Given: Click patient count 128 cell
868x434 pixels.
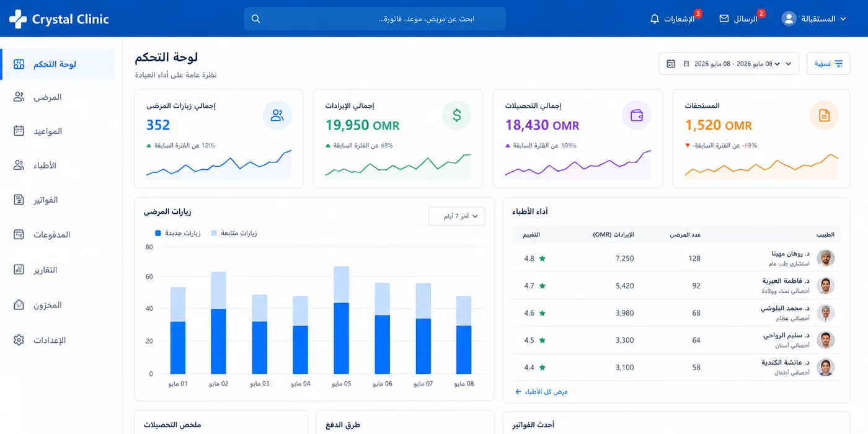Looking at the screenshot, I should (x=694, y=259).
